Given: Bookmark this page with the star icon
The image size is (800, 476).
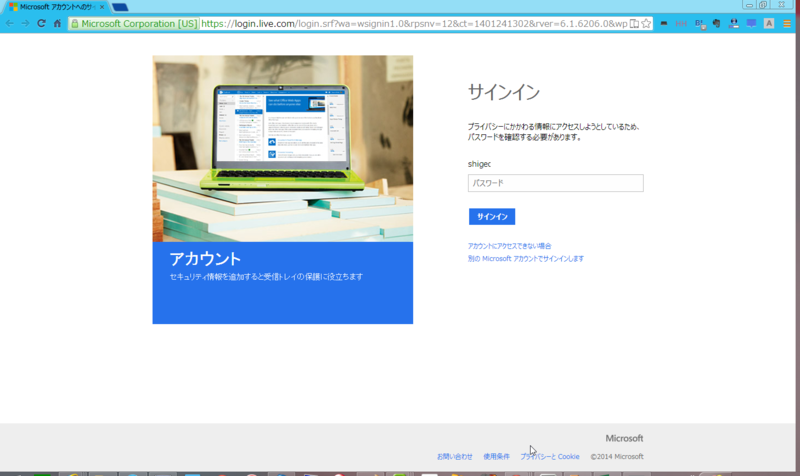Looking at the screenshot, I should 646,23.
